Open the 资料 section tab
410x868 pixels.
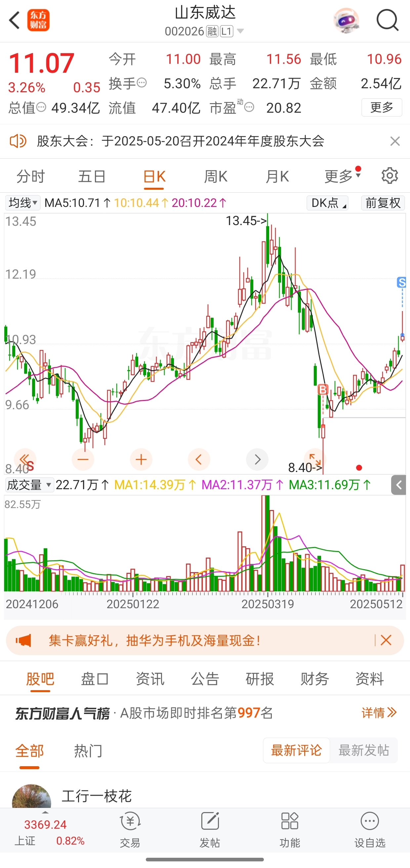370,679
